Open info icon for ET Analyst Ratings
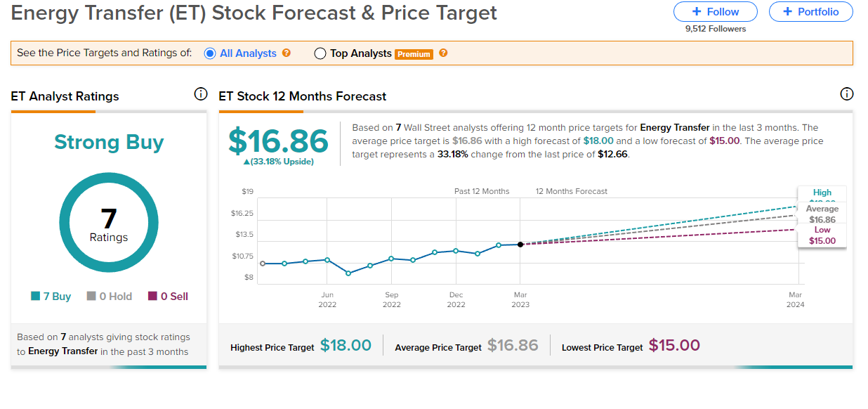The height and width of the screenshot is (409, 868). point(201,94)
